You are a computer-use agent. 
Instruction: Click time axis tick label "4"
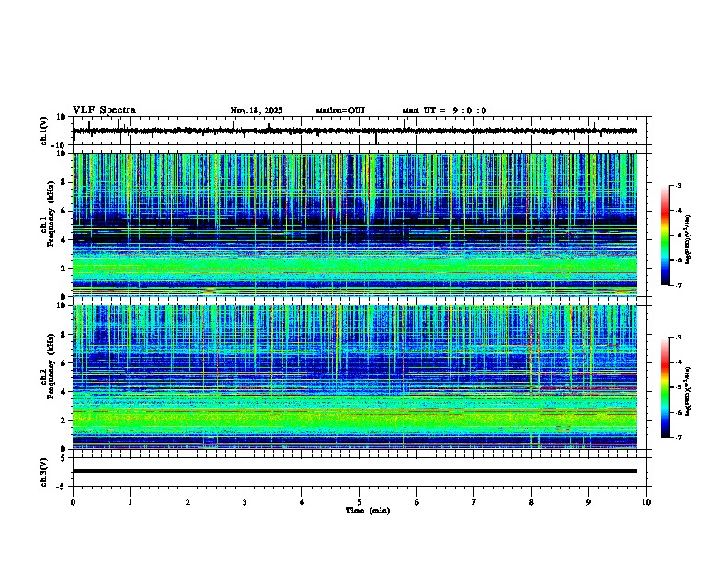point(302,502)
